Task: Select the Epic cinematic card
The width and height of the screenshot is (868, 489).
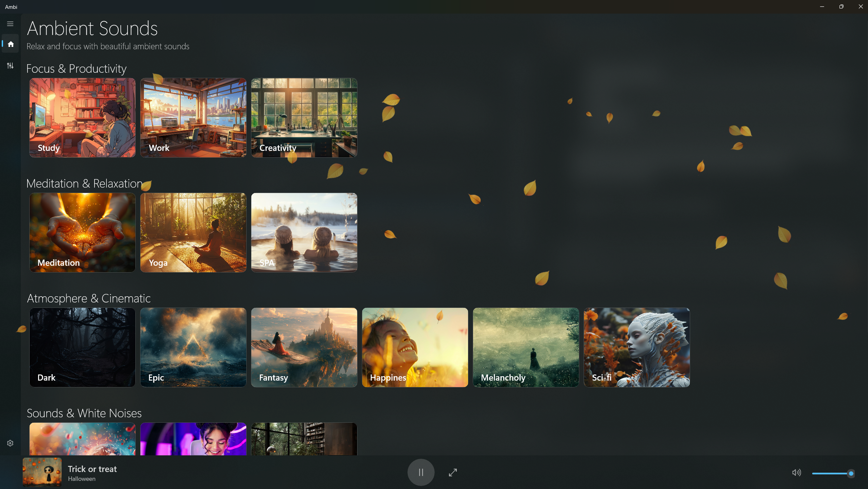Action: coord(193,347)
